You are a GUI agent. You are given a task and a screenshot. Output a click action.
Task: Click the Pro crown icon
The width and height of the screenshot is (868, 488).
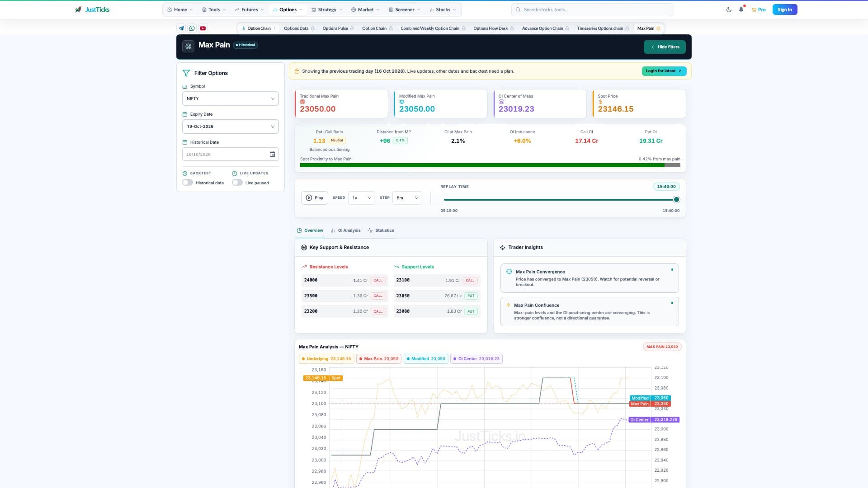tap(754, 9)
